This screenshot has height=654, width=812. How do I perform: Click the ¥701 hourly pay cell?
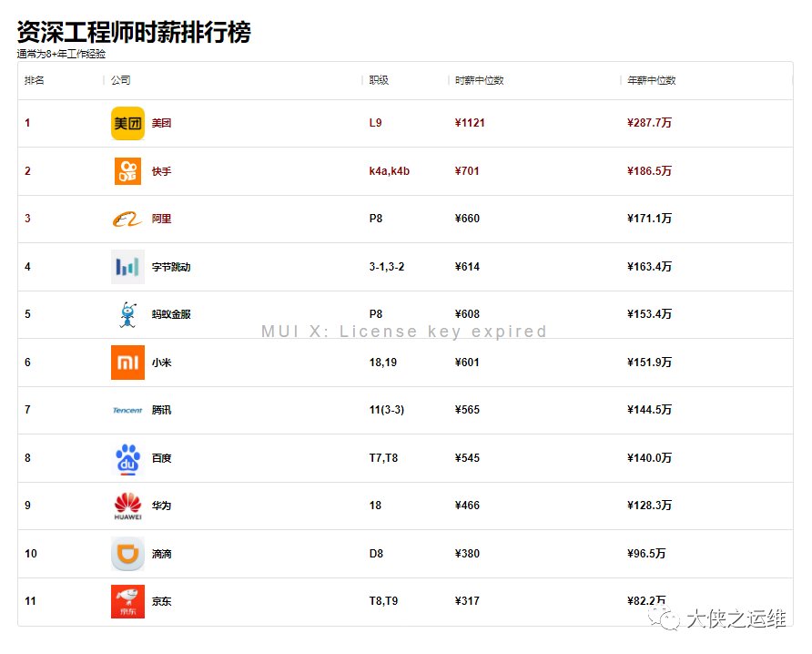[x=467, y=171]
